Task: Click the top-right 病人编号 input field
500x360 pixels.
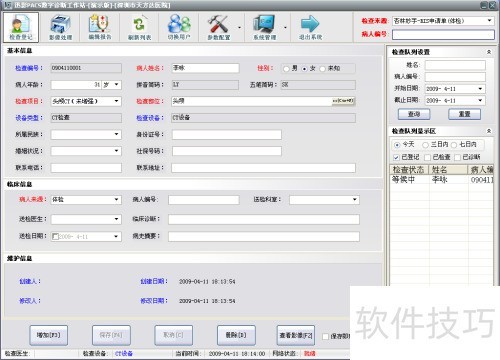Action: [443, 34]
